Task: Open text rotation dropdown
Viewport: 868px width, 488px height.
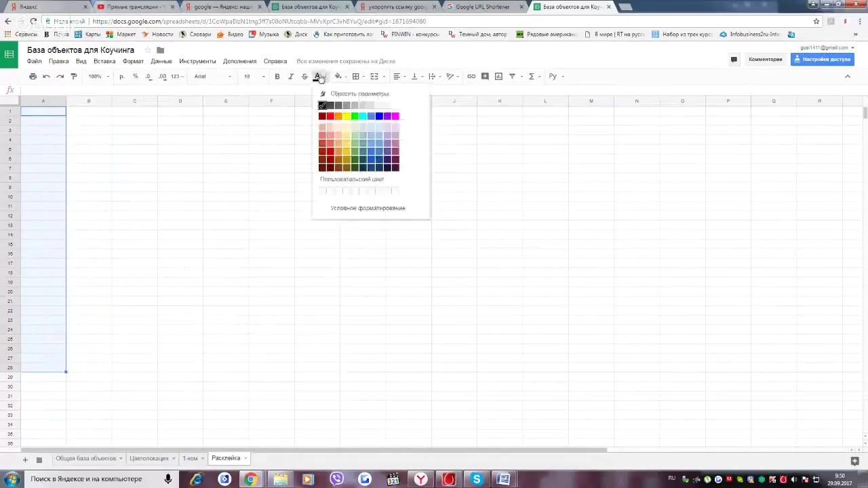Action: (x=452, y=77)
